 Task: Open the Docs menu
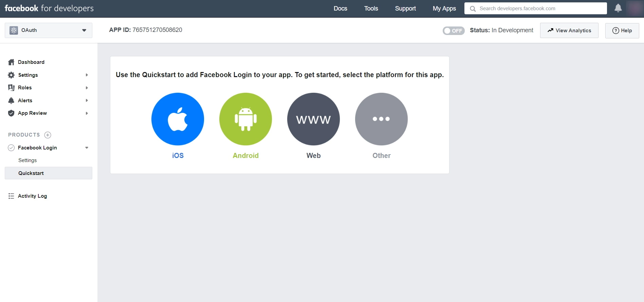340,8
